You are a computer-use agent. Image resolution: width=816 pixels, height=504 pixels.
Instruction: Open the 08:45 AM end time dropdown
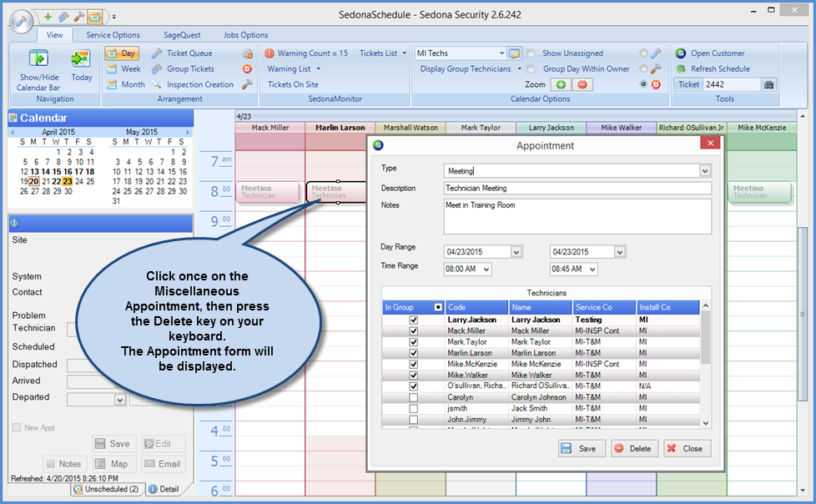coord(592,270)
